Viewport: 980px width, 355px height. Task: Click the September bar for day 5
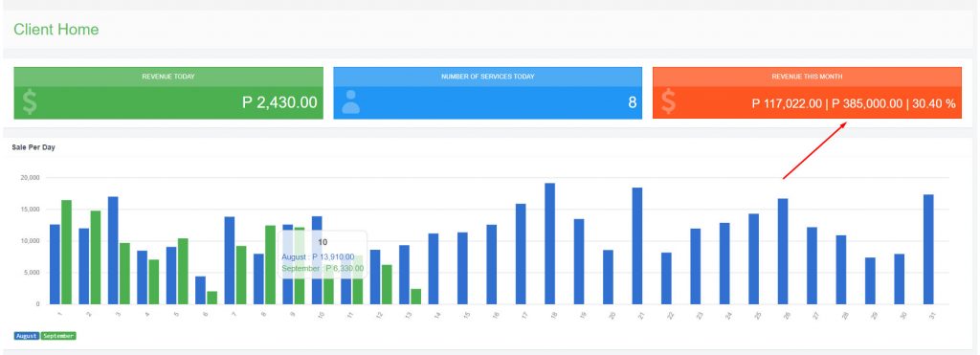point(183,271)
